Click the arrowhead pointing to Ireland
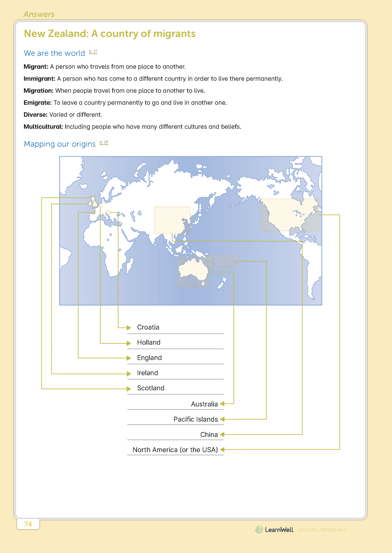392x553 pixels. point(129,374)
